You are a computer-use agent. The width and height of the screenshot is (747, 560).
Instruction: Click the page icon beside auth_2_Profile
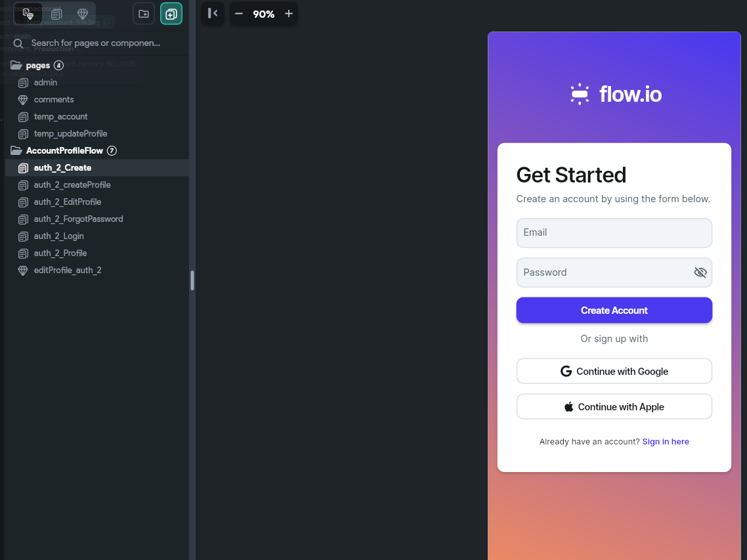(x=23, y=253)
